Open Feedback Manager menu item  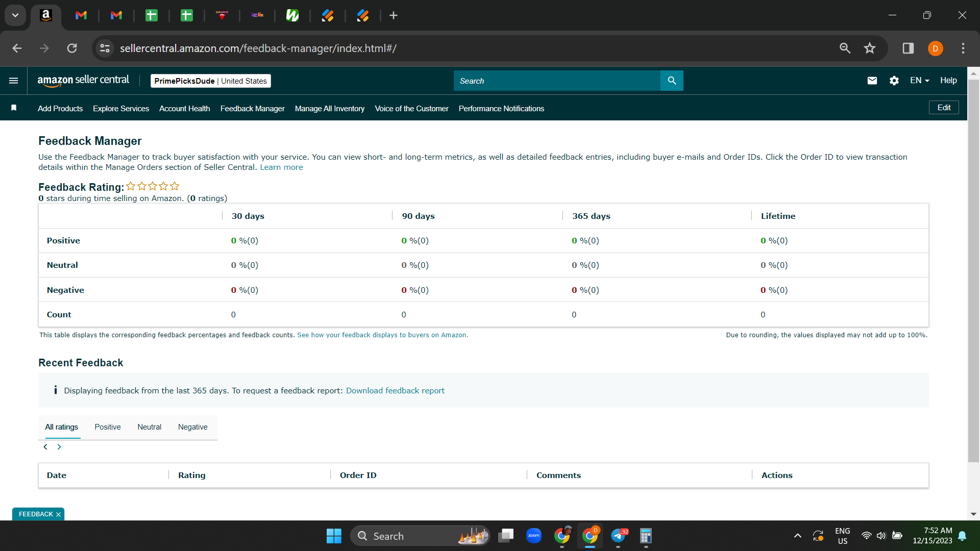tap(252, 108)
